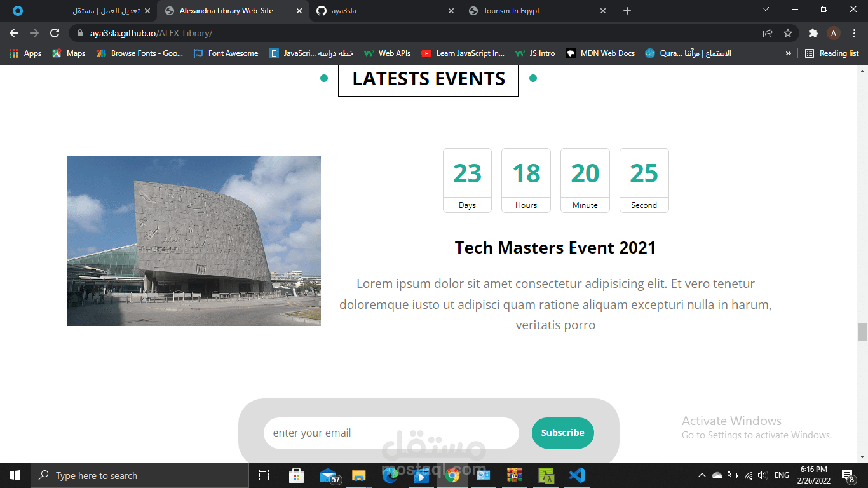
Task: Click the Minute countdown box
Action: (x=585, y=180)
